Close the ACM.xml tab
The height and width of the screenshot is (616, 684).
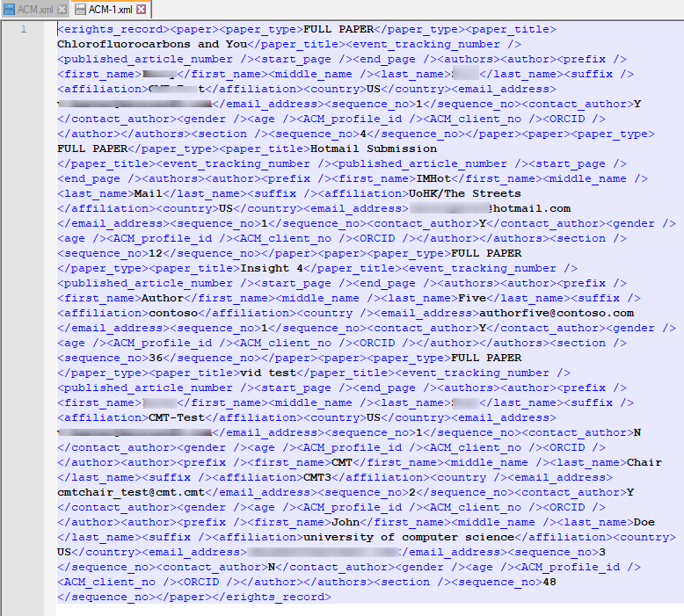[x=62, y=9]
